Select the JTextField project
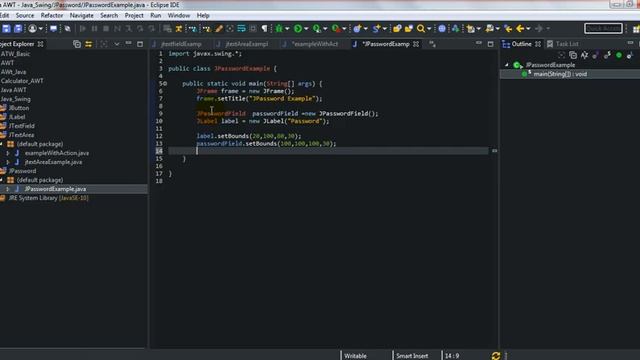640x360 pixels. pos(21,126)
